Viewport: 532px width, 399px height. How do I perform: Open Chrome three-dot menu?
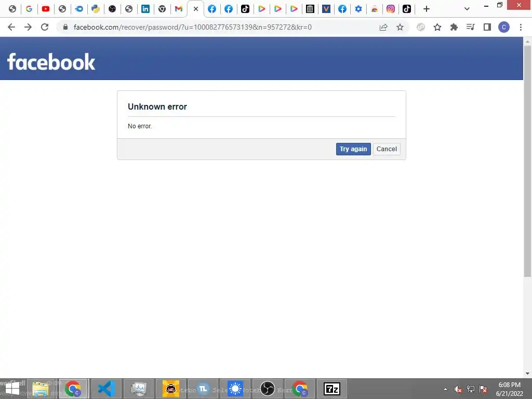521,27
